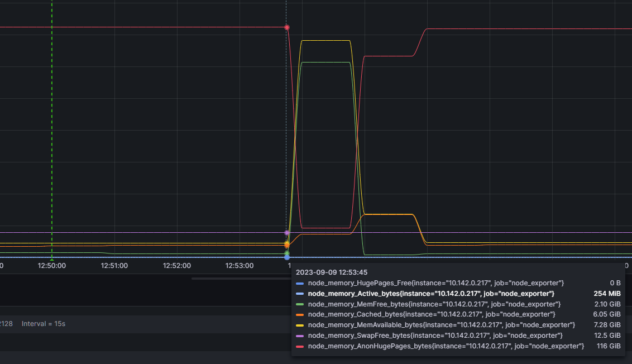The width and height of the screenshot is (632, 364).
Task: Select the bold node_memory_Active_bytes series name
Action: click(431, 294)
